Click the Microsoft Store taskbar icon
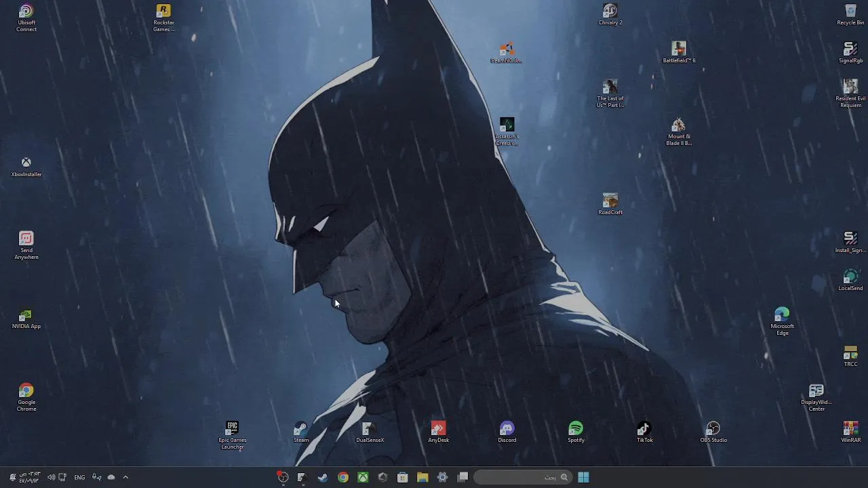The height and width of the screenshot is (488, 868). 402,477
